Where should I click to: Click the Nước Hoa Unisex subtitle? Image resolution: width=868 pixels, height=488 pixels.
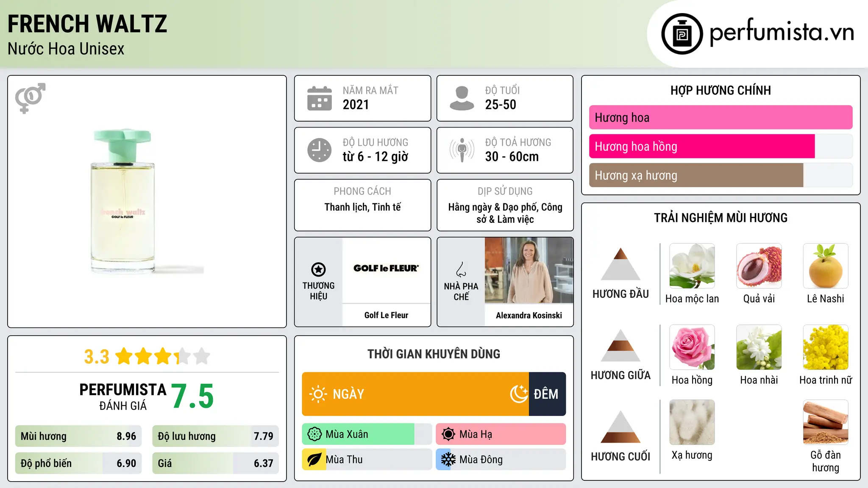point(66,49)
